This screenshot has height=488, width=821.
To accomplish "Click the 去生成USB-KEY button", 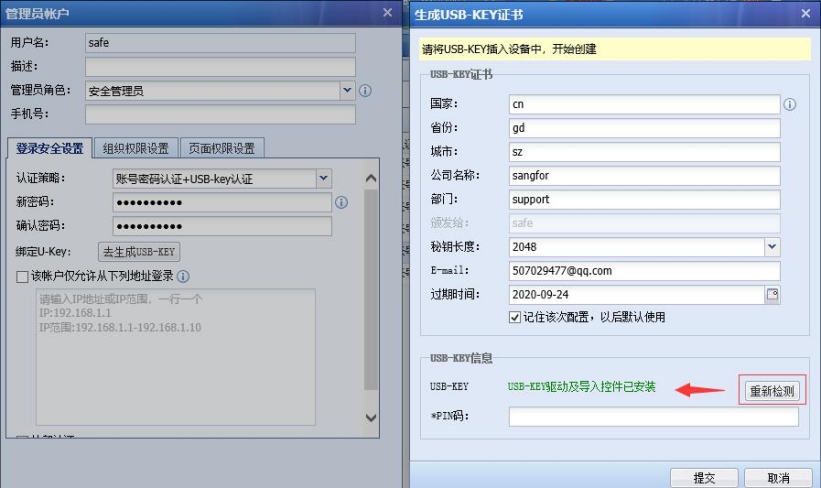I will 139,251.
